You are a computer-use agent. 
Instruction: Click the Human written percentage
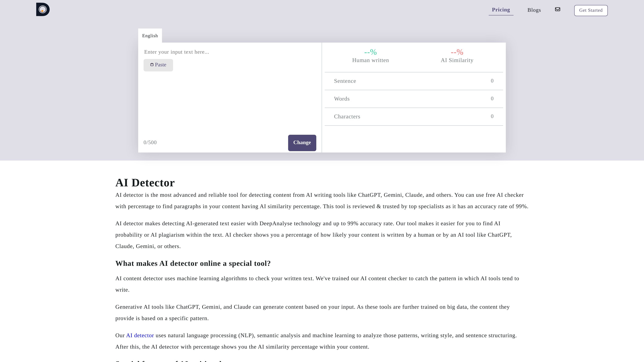click(370, 52)
